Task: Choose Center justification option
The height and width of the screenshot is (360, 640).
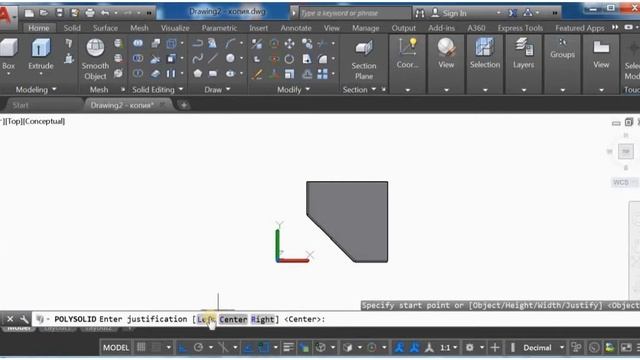Action: point(233,319)
